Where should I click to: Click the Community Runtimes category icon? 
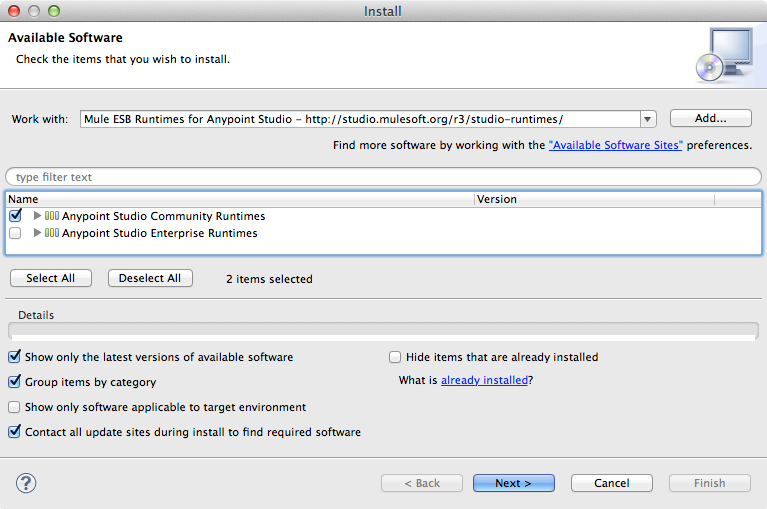pyautogui.click(x=52, y=216)
